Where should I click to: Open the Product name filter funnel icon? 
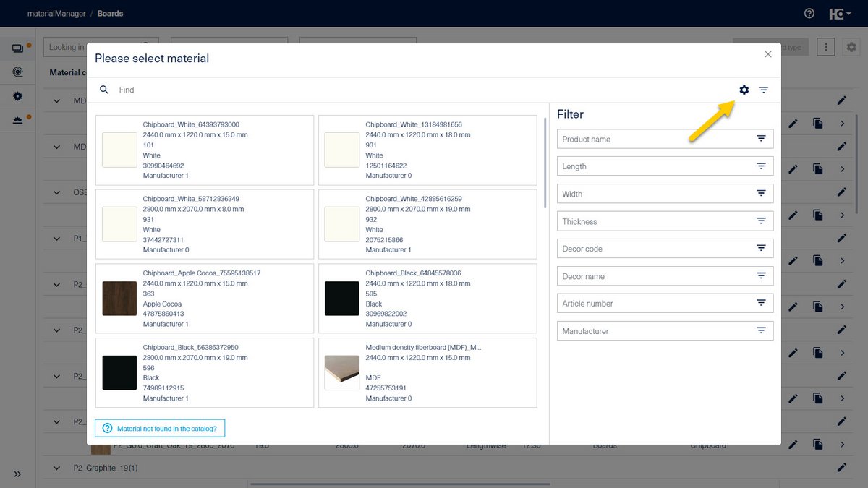click(761, 138)
